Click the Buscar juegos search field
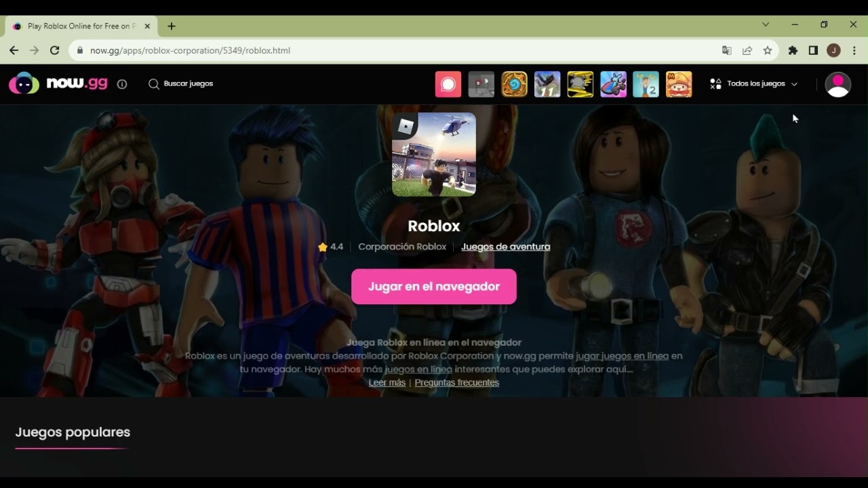 pos(180,84)
